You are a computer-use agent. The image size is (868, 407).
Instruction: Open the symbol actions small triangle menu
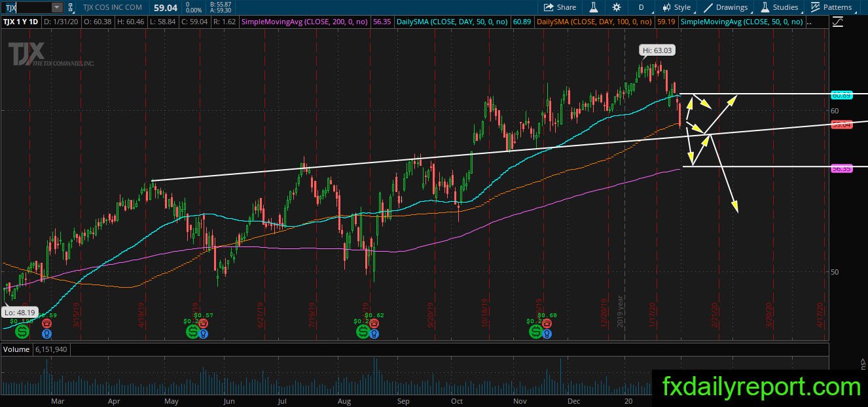pyautogui.click(x=72, y=7)
